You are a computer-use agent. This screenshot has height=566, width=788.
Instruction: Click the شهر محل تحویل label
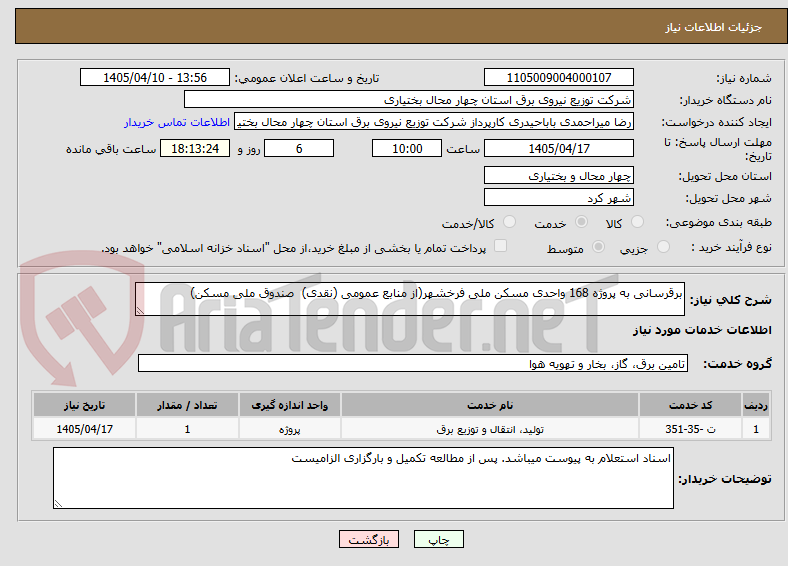729,199
